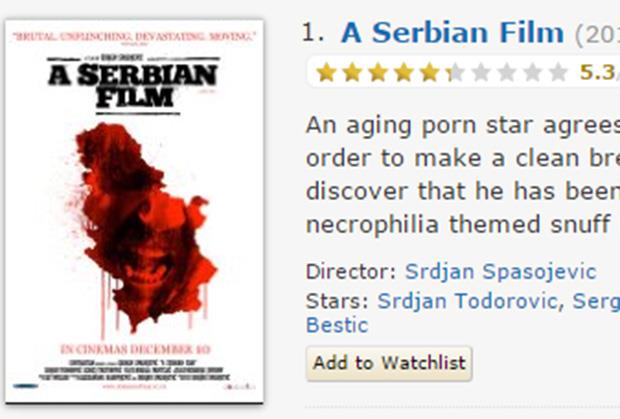620x419 pixels.
Task: Pick the ninth rating star
Action: click(533, 72)
